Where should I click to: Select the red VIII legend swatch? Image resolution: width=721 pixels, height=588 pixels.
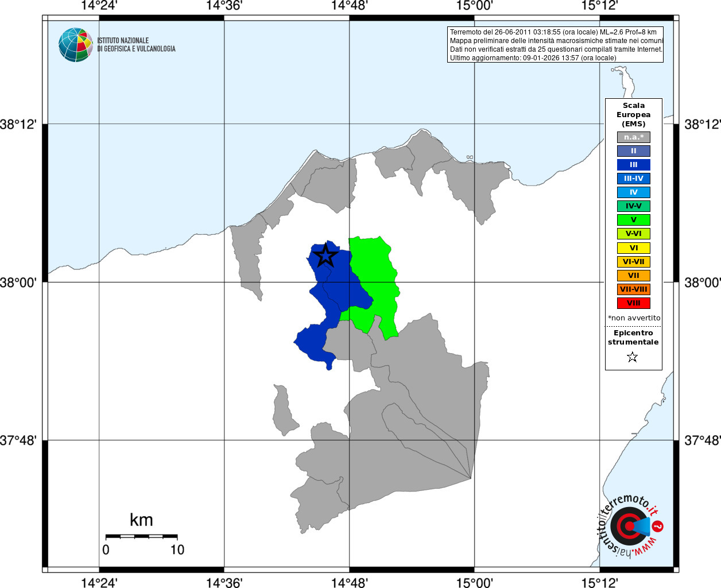(634, 303)
